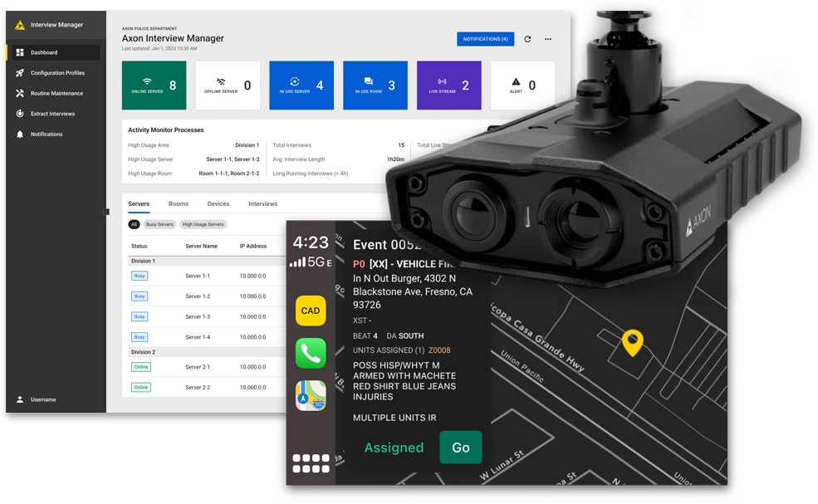Select the All filter chip

[134, 224]
